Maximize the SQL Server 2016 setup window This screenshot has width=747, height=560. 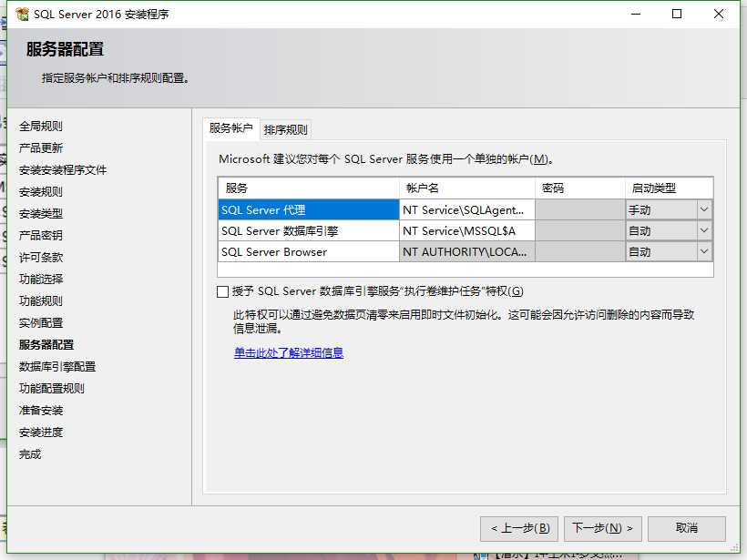(x=677, y=15)
